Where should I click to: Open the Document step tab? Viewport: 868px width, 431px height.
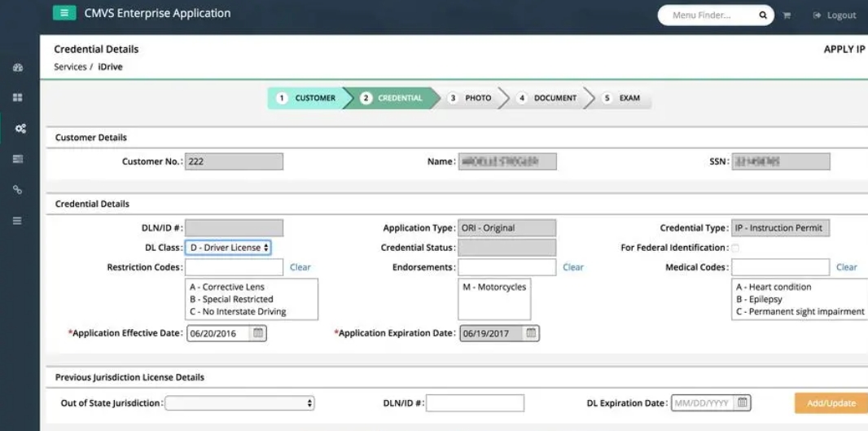coord(548,98)
